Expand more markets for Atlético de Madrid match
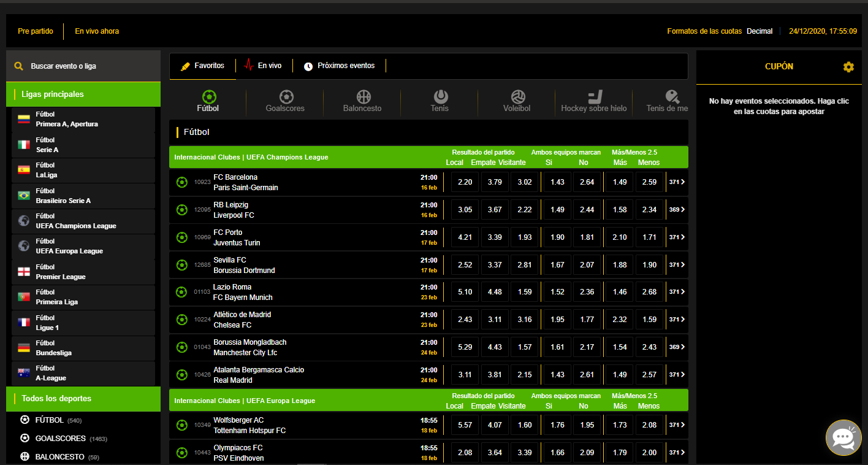The height and width of the screenshot is (465, 868). pyautogui.click(x=677, y=320)
